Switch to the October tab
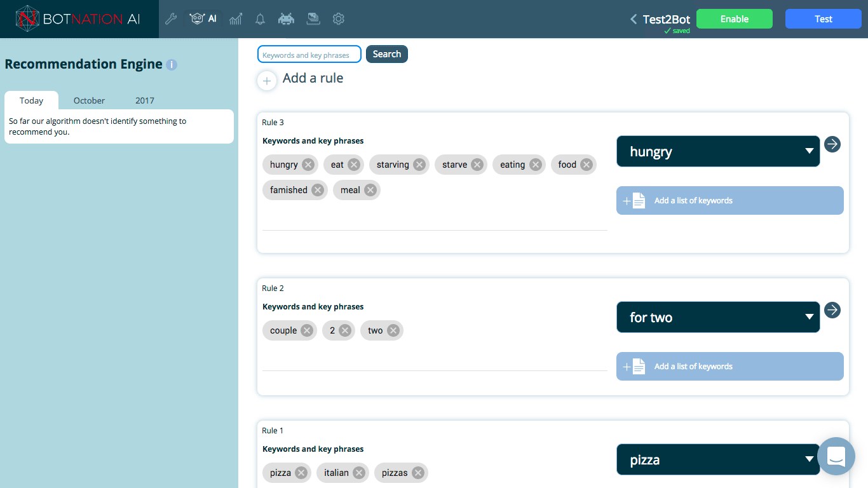The image size is (868, 488). (89, 100)
